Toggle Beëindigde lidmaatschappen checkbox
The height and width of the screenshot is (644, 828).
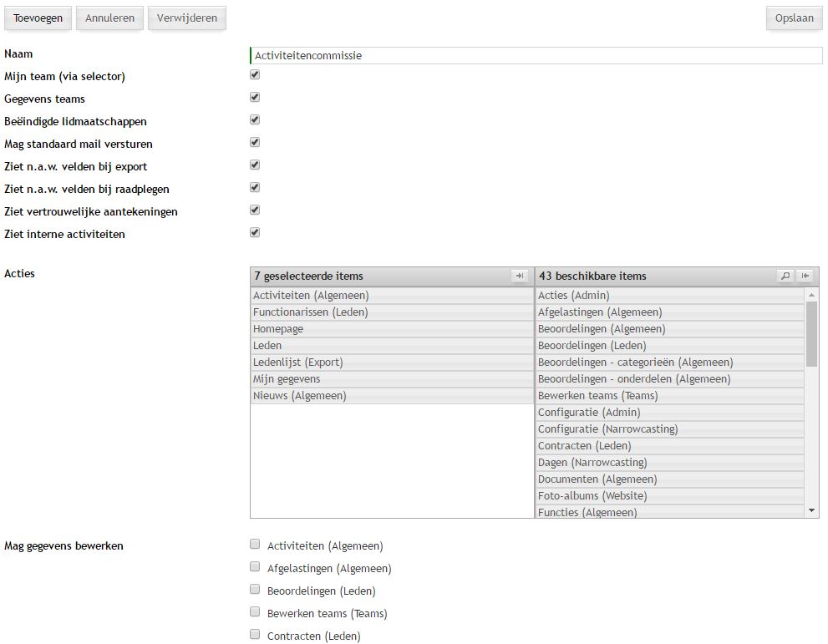(255, 120)
